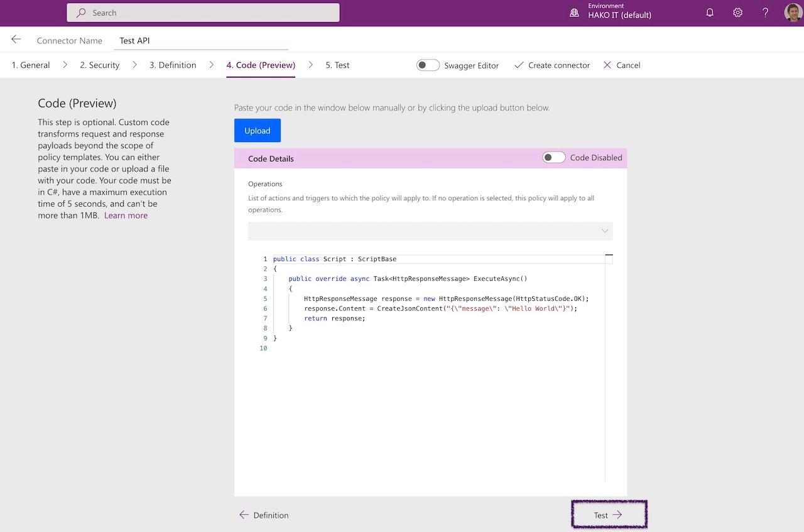This screenshot has height=532, width=804.
Task: Open the environment picker icon
Action: (x=574, y=13)
